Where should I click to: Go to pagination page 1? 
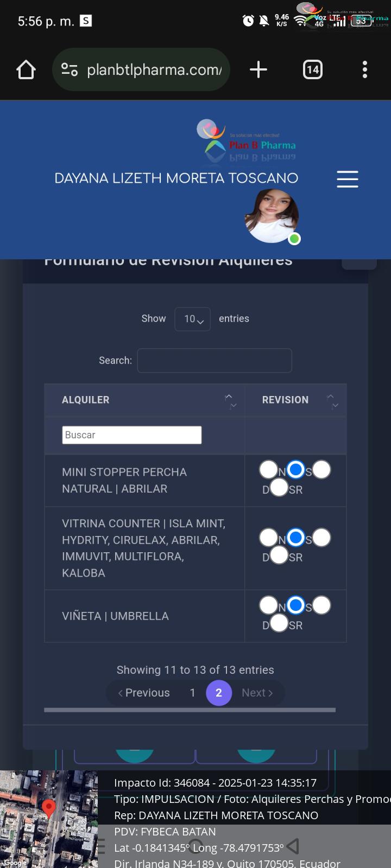[x=192, y=693]
